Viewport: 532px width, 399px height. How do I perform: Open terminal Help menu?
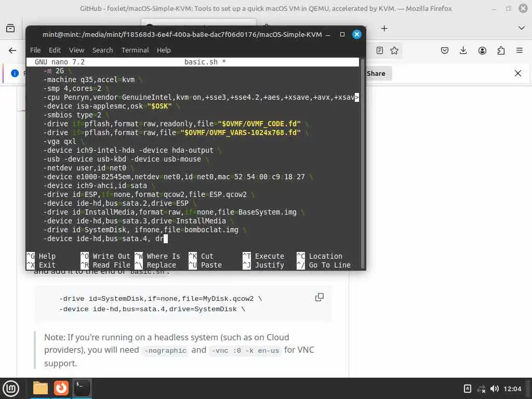(x=164, y=50)
